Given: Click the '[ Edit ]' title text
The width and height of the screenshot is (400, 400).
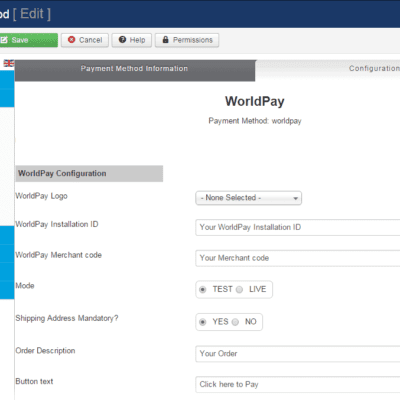Looking at the screenshot, I should point(32,14).
